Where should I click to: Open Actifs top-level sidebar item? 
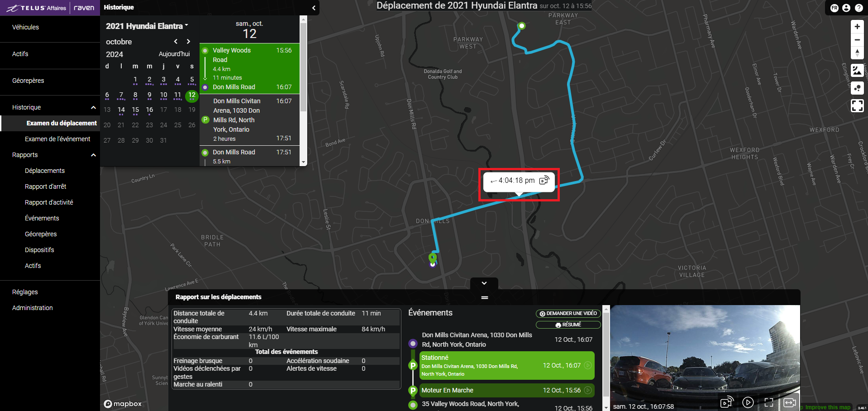(20, 54)
